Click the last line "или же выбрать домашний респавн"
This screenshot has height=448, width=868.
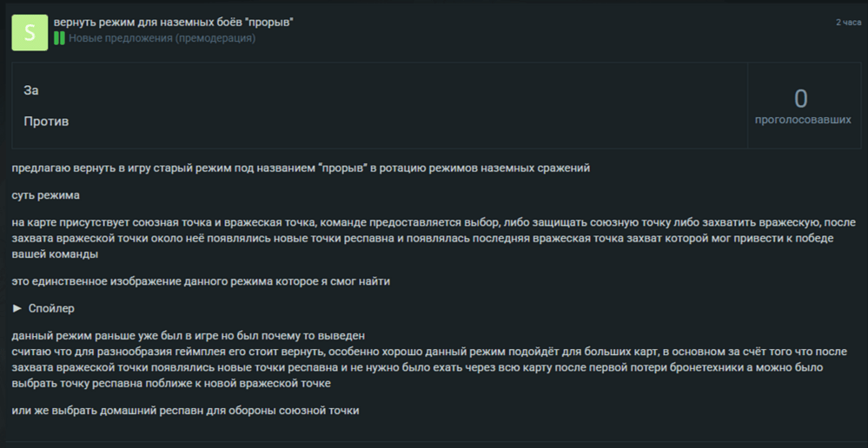pyautogui.click(x=185, y=410)
